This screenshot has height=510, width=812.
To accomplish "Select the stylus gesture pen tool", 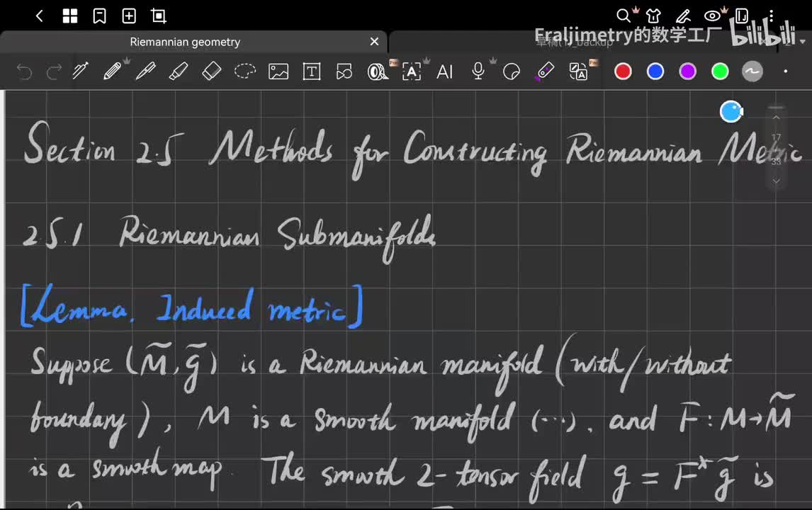I will click(80, 71).
